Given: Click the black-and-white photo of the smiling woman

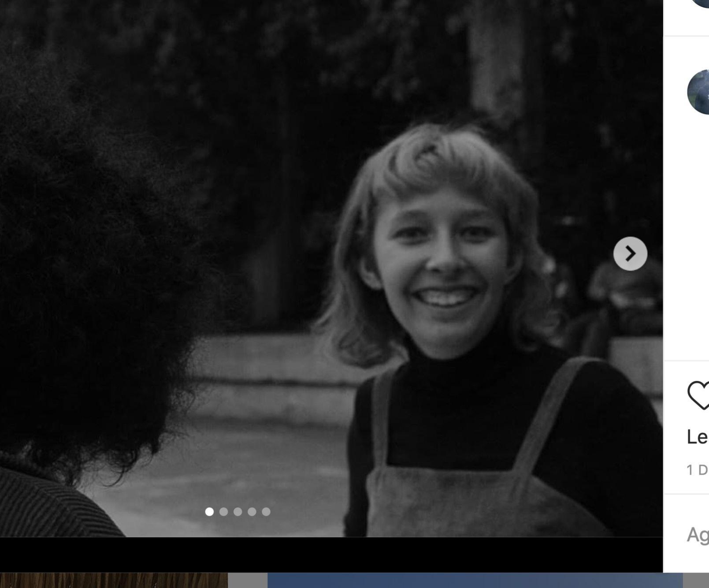Looking at the screenshot, I should coord(331,268).
